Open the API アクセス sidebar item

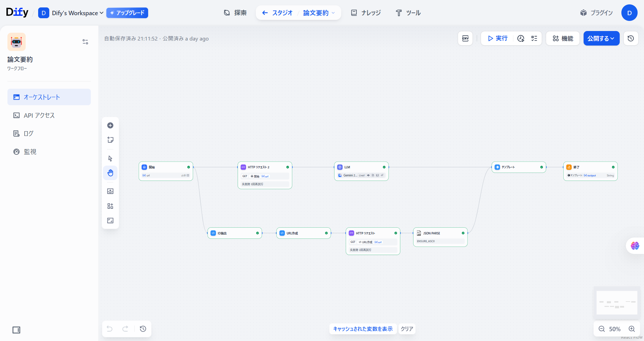point(39,115)
